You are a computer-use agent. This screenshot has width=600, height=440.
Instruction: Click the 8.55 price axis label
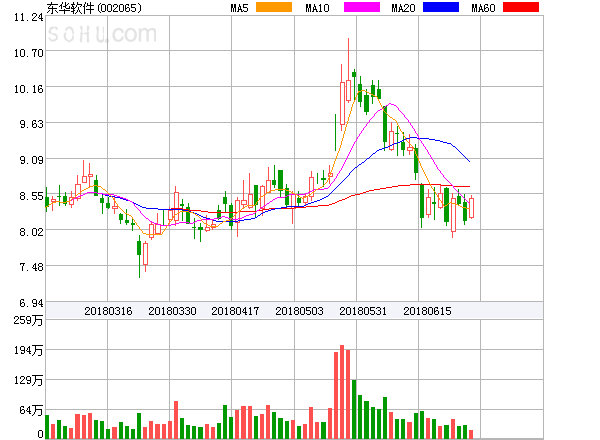click(31, 196)
